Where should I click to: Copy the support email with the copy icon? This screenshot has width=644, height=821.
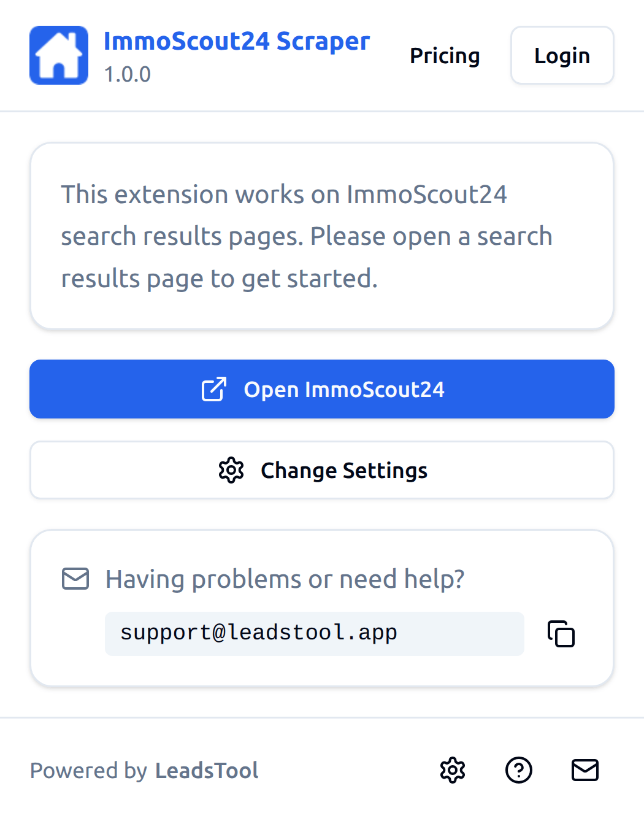(x=561, y=634)
